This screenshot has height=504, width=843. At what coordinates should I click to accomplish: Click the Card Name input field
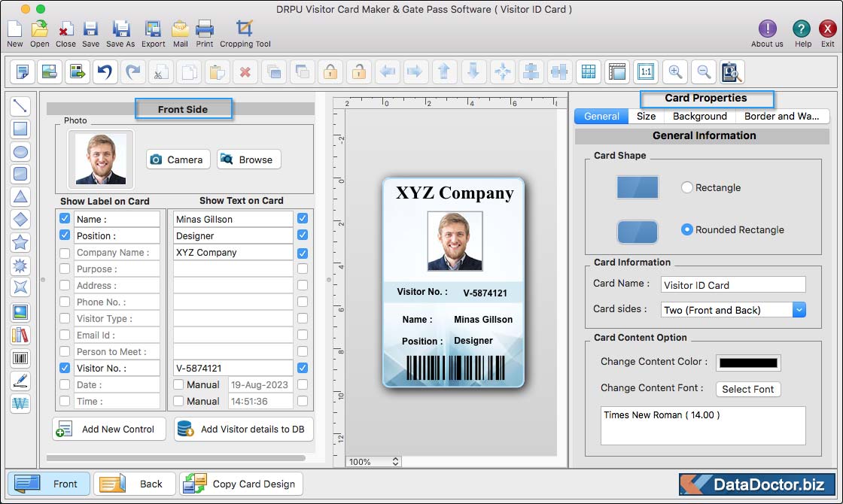tap(733, 285)
